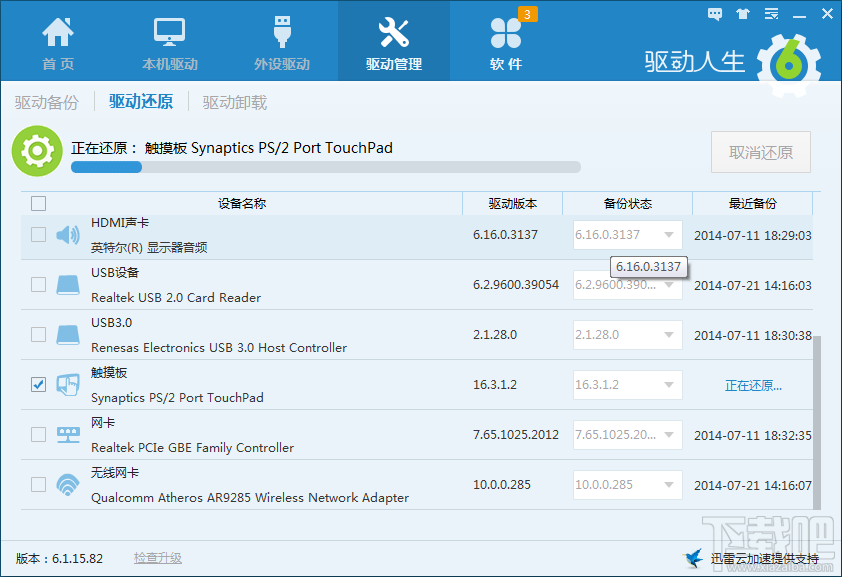Image resolution: width=842 pixels, height=577 pixels.
Task: Click the 迅雷 bird icon
Action: (x=693, y=558)
